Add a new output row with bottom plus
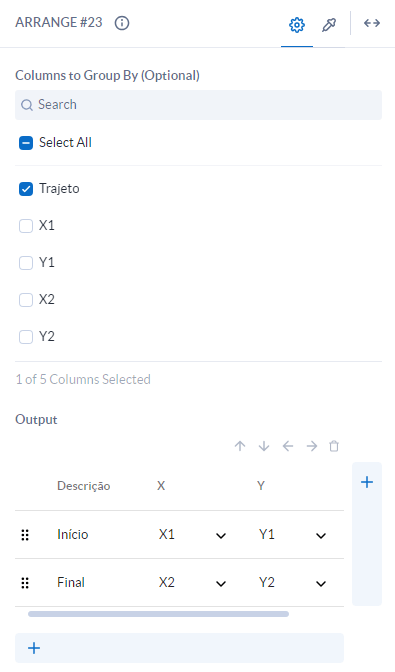395x672 pixels. point(179,648)
